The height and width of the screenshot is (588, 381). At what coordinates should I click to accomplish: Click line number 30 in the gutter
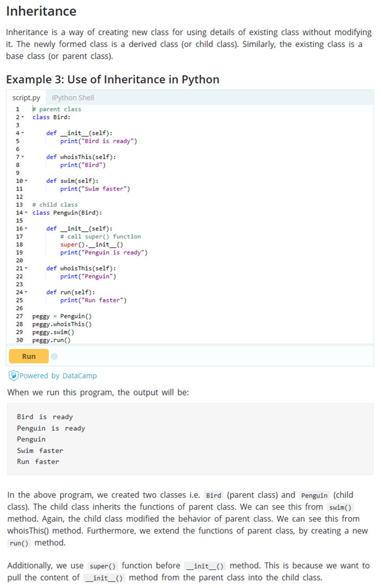20,340
